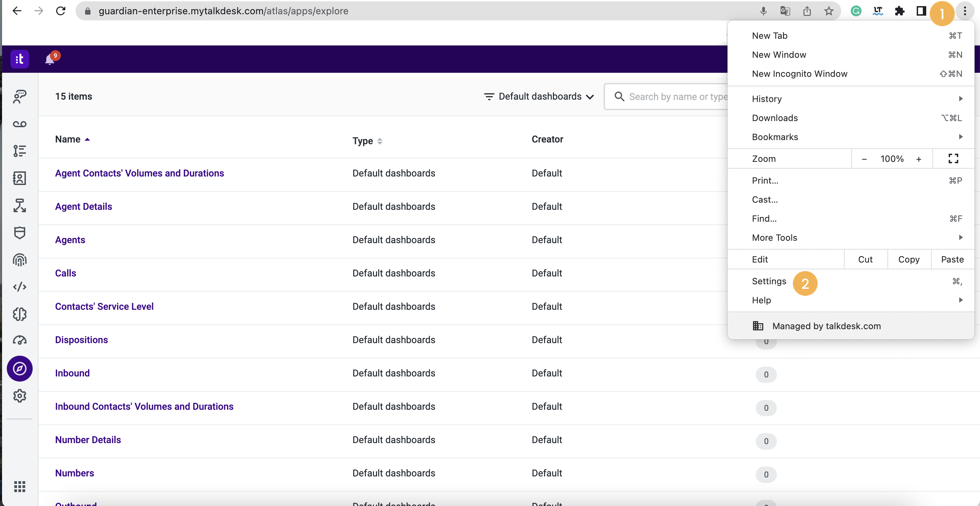The height and width of the screenshot is (506, 980).
Task: Open the Contacts Service Level dashboard link
Action: coord(104,306)
